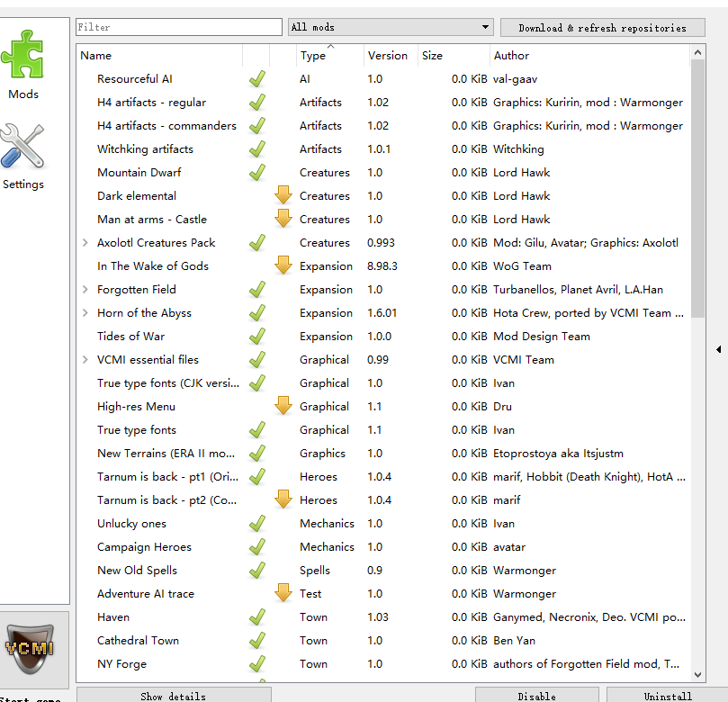Click green checkmark beside New Old Spells
The width and height of the screenshot is (728, 702).
[257, 570]
